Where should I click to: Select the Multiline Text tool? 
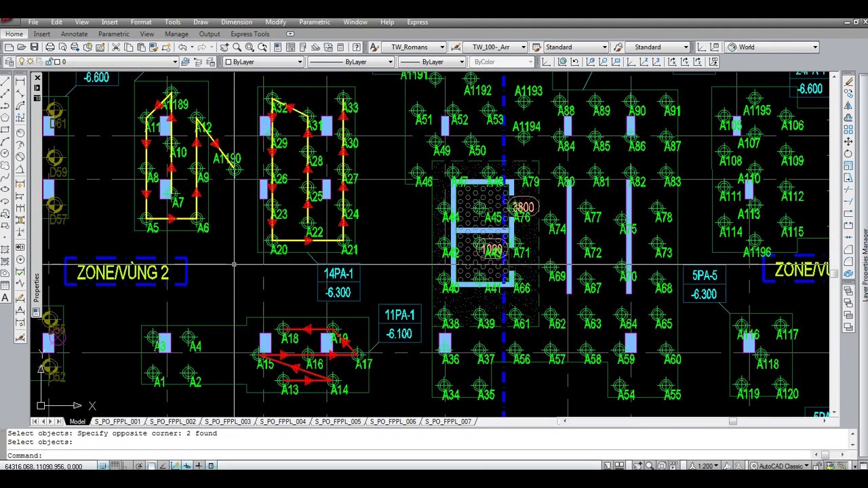pyautogui.click(x=5, y=298)
